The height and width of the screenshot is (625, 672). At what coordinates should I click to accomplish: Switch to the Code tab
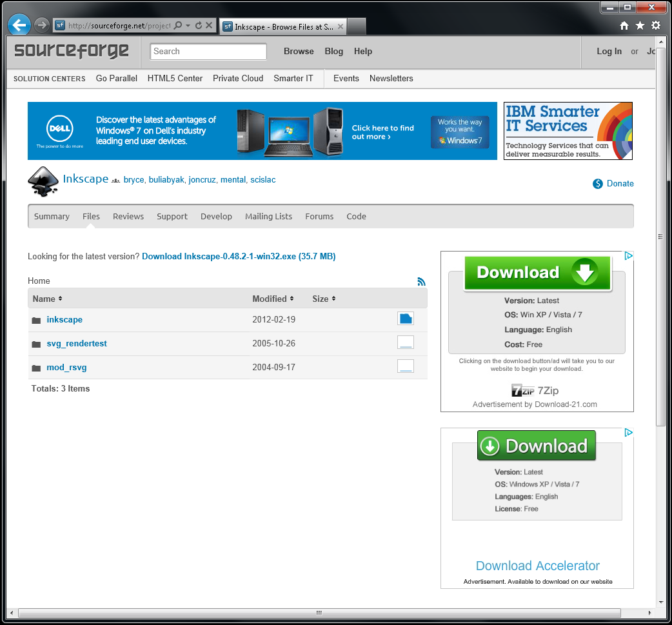(356, 217)
